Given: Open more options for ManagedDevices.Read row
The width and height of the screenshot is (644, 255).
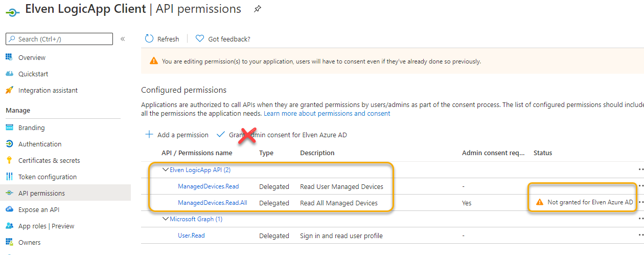Looking at the screenshot, I should click(640, 186).
